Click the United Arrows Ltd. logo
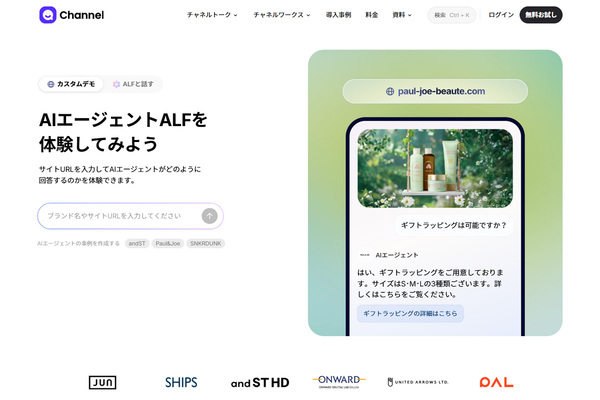The width and height of the screenshot is (600, 400). tap(417, 382)
